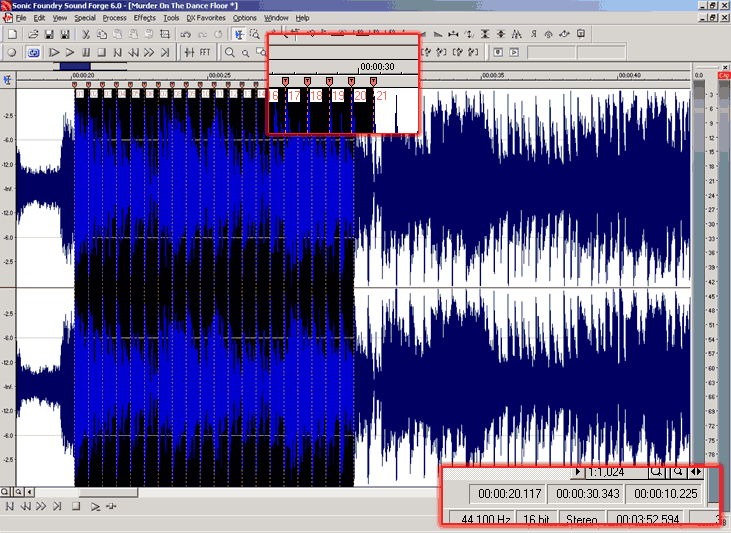
Task: Select the Edit tool in the toolbar
Action: (239, 34)
